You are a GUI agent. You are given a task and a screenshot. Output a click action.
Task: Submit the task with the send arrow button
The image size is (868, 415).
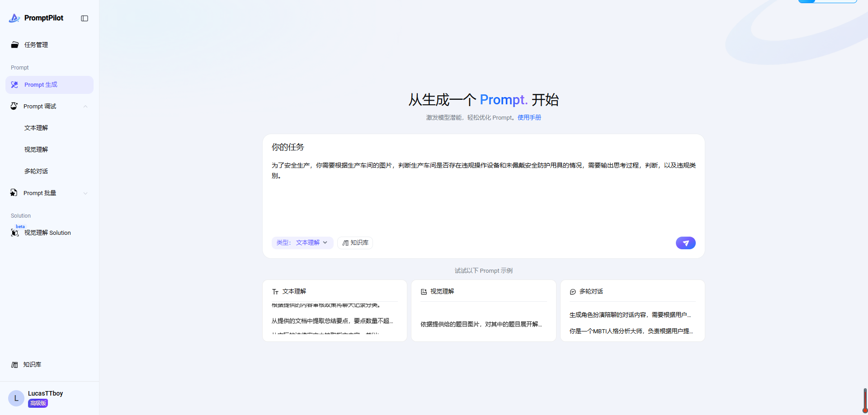tap(686, 243)
